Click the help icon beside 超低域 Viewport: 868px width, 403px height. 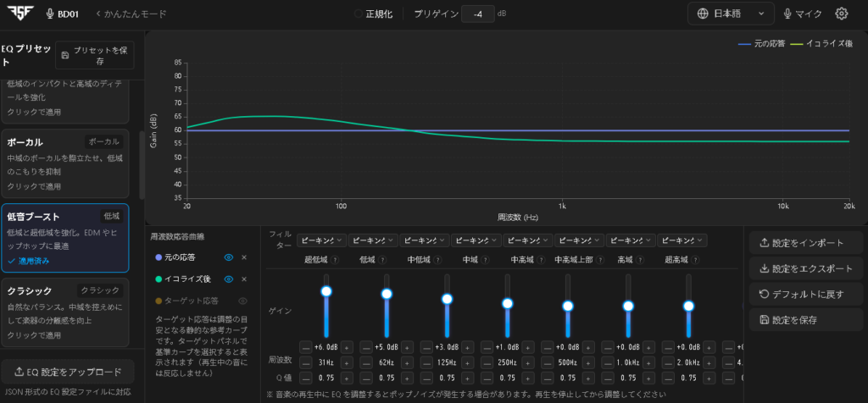point(336,260)
